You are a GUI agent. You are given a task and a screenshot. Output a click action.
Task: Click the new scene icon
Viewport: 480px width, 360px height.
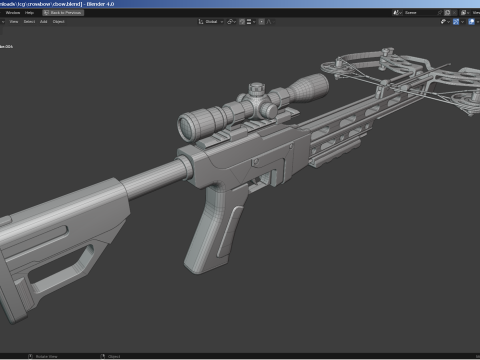tap(448, 13)
